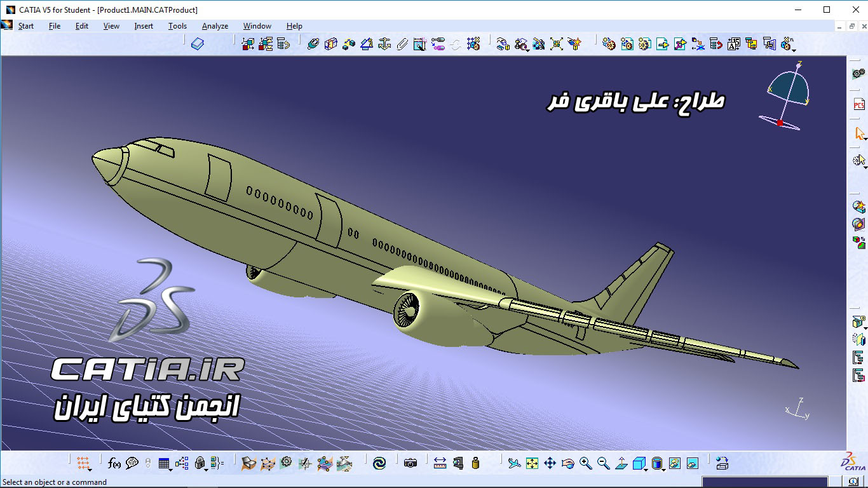The image size is (868, 488).
Task: Open the Insert menu
Action: click(144, 26)
